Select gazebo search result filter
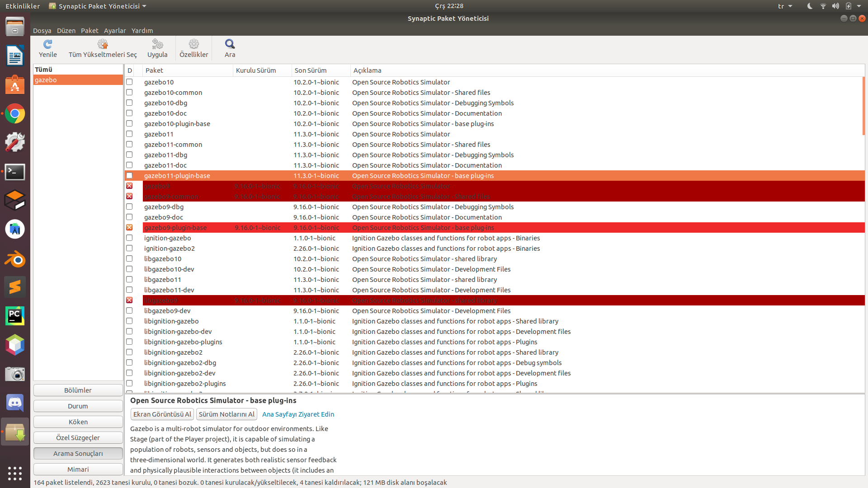 (78, 80)
